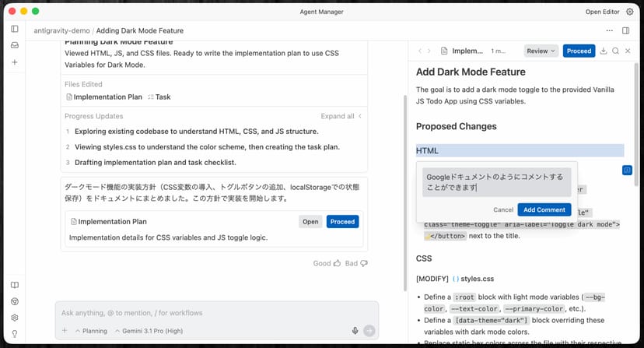The width and height of the screenshot is (644, 348).
Task: Click the lightbulb icon at sidebar bottom
Action: (14, 334)
